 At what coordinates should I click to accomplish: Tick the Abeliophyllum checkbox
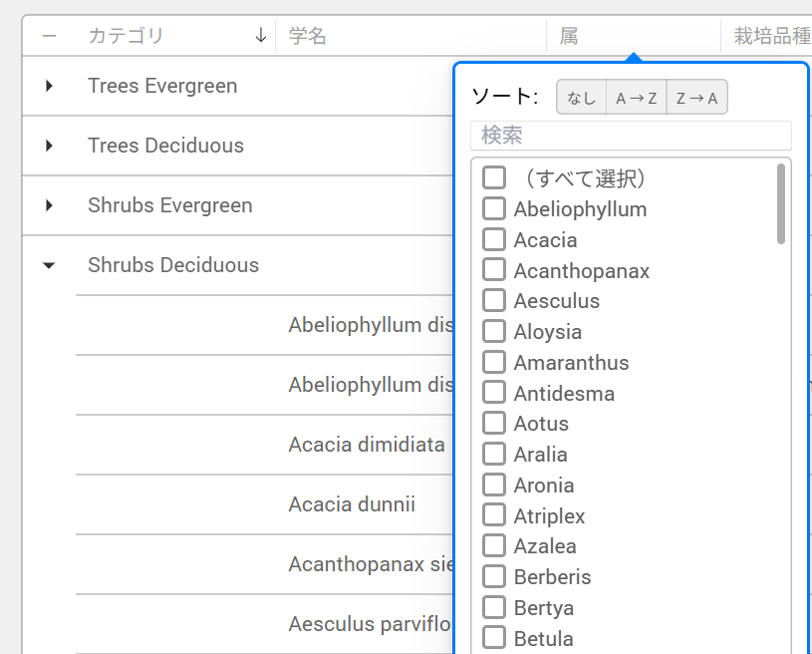[494, 209]
